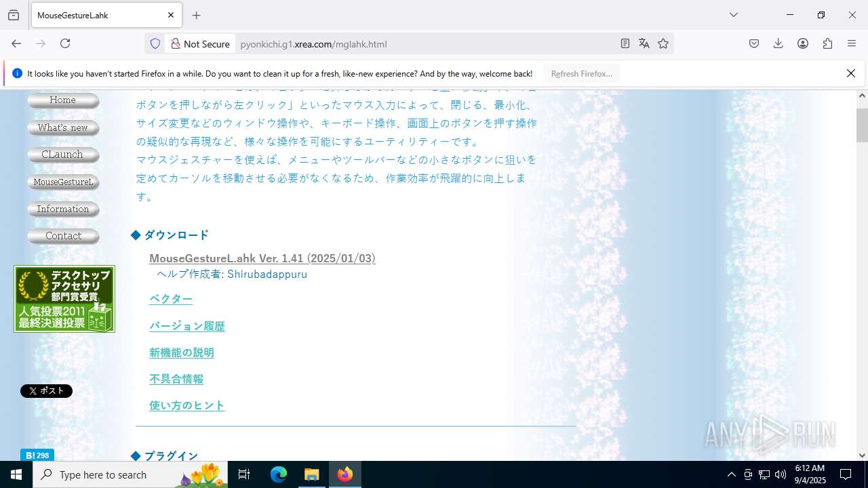Open the Home sidebar button
868x488 pixels.
(63, 100)
